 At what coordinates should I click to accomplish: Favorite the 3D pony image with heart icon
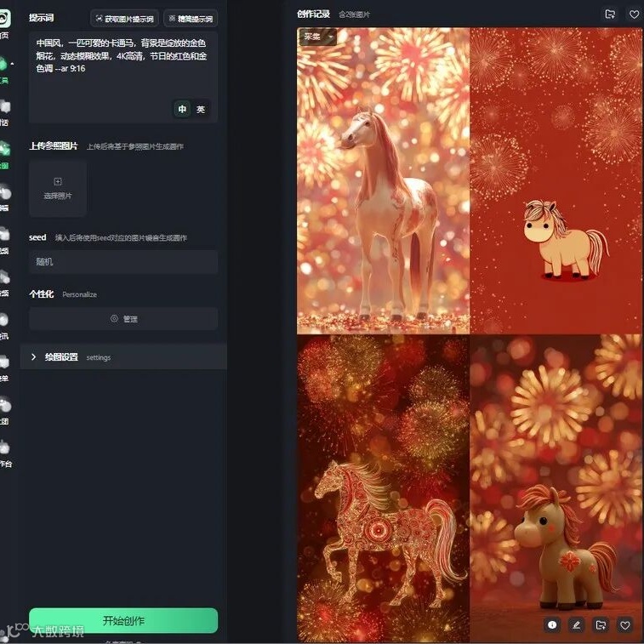tap(625, 624)
